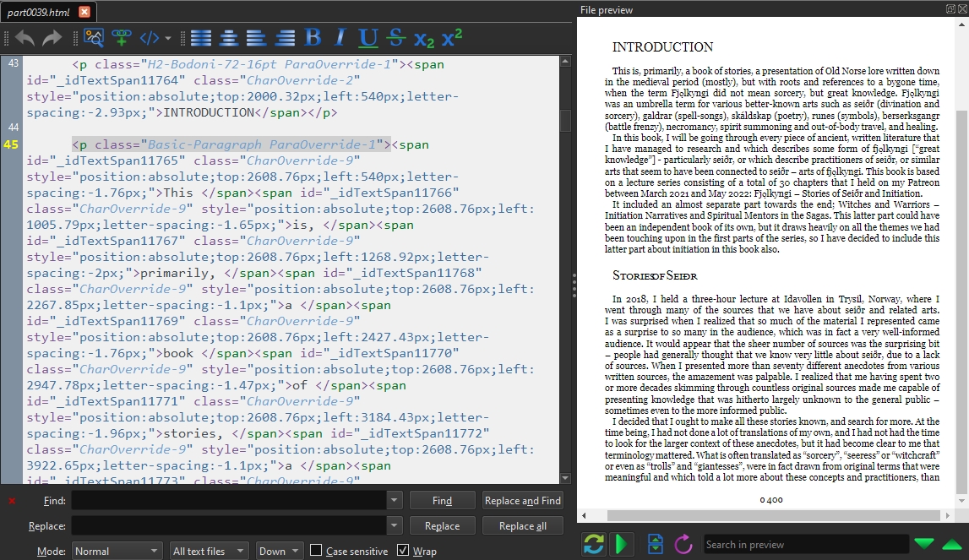Click the Replace all button
969x560 pixels.
[x=523, y=526]
